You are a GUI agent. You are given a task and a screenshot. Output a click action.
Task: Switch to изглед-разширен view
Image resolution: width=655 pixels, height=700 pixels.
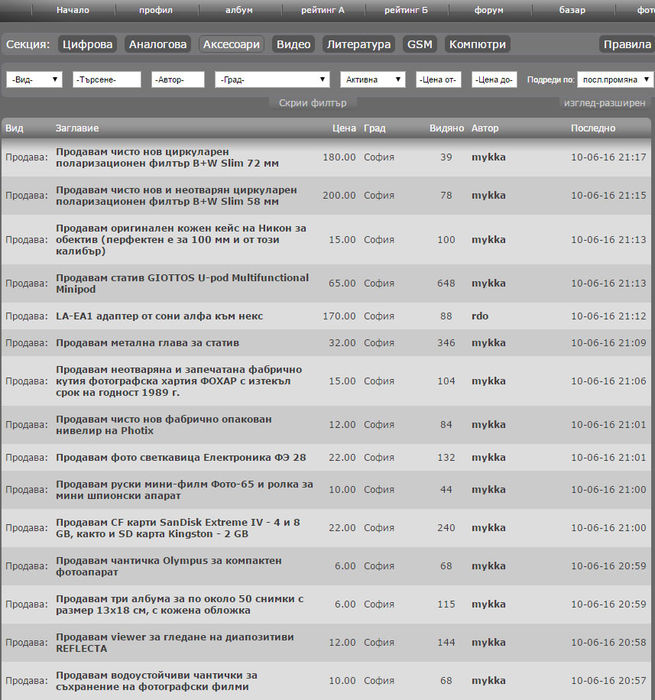603,103
